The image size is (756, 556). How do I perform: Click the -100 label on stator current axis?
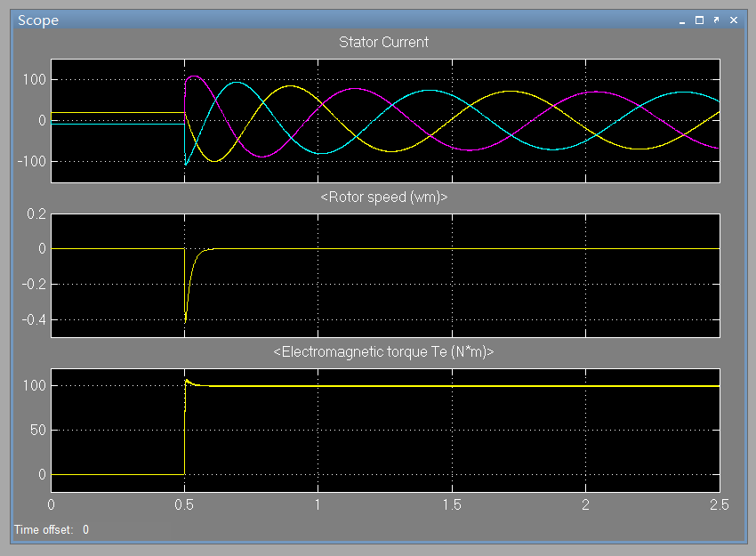pyautogui.click(x=32, y=161)
